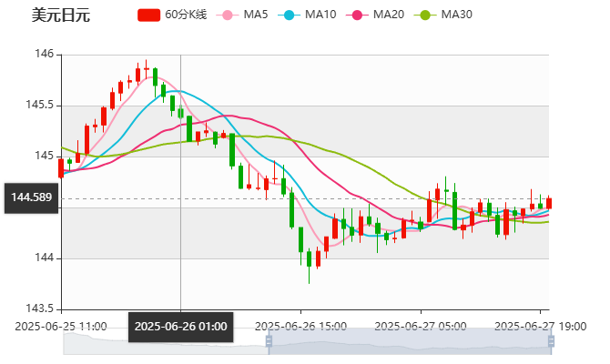Click the 145.5 y-axis value
This screenshot has width=610, height=364.
40,105
